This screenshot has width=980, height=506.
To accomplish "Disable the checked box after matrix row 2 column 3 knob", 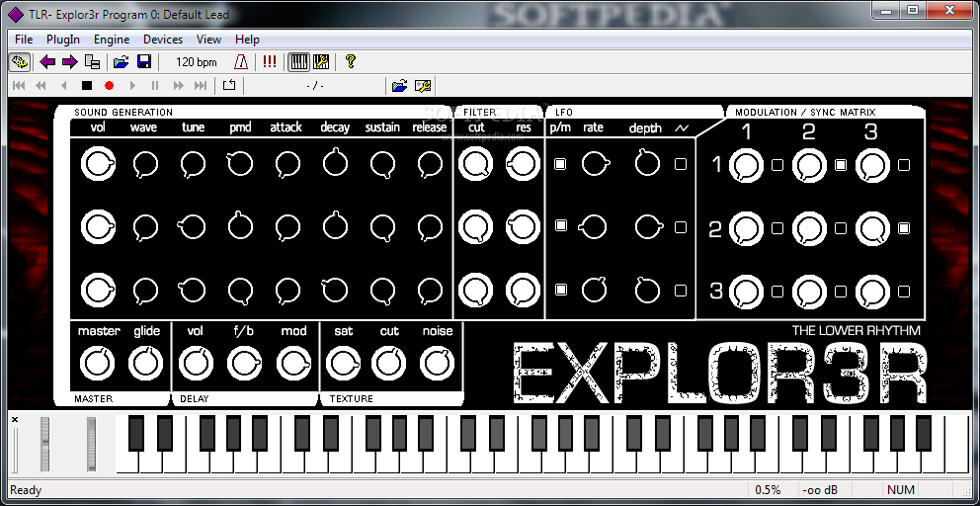I will (904, 228).
